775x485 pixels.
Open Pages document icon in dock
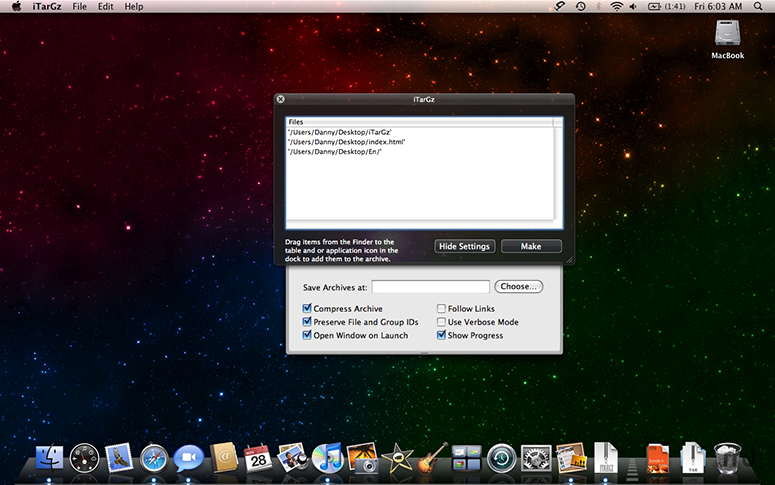(x=571, y=458)
